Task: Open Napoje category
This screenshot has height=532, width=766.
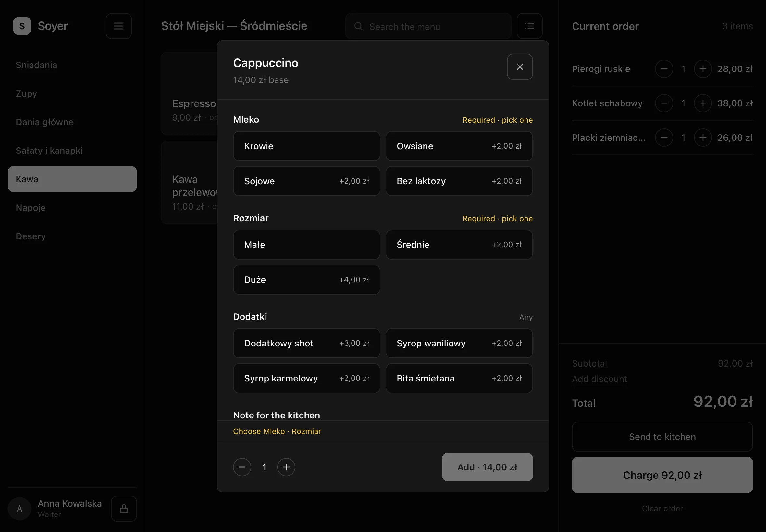Action: point(72,208)
